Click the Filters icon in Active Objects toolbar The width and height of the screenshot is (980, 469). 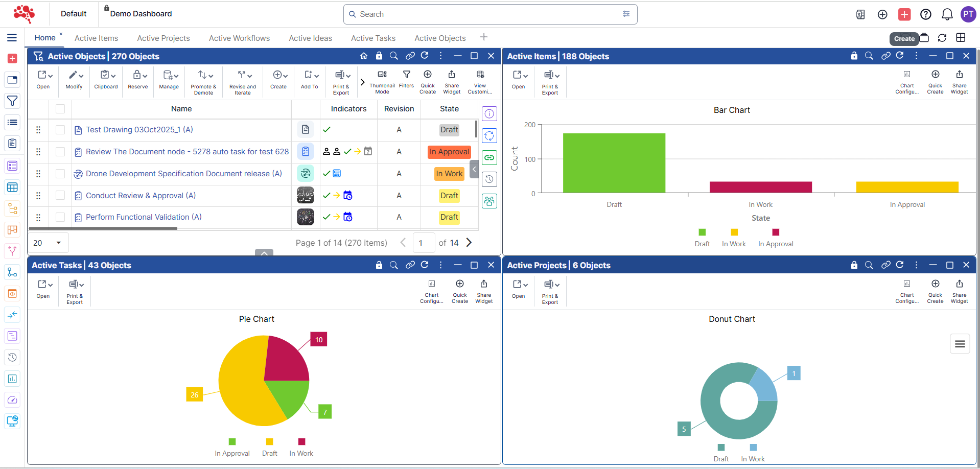406,78
